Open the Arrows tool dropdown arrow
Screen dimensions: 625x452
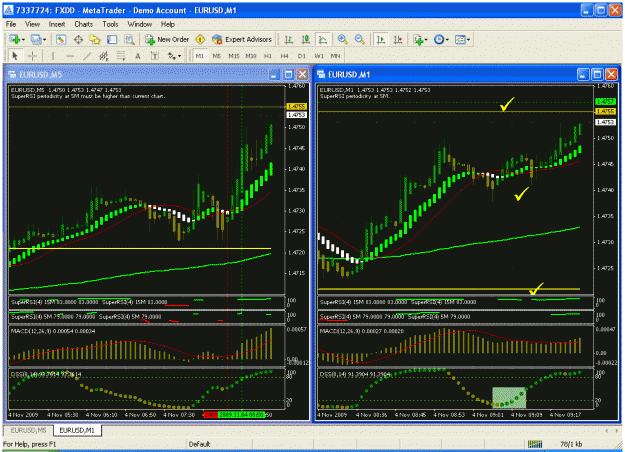[x=179, y=56]
